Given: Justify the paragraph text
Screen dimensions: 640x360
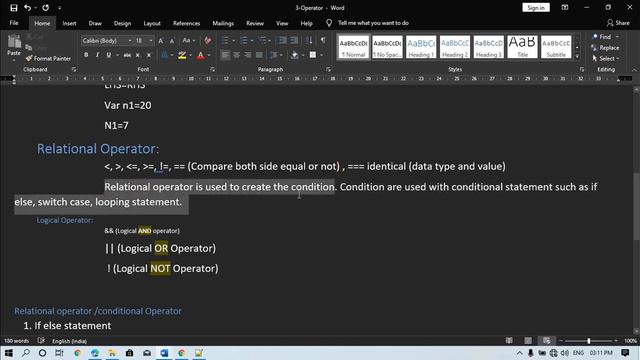Looking at the screenshot, I should 259,55.
